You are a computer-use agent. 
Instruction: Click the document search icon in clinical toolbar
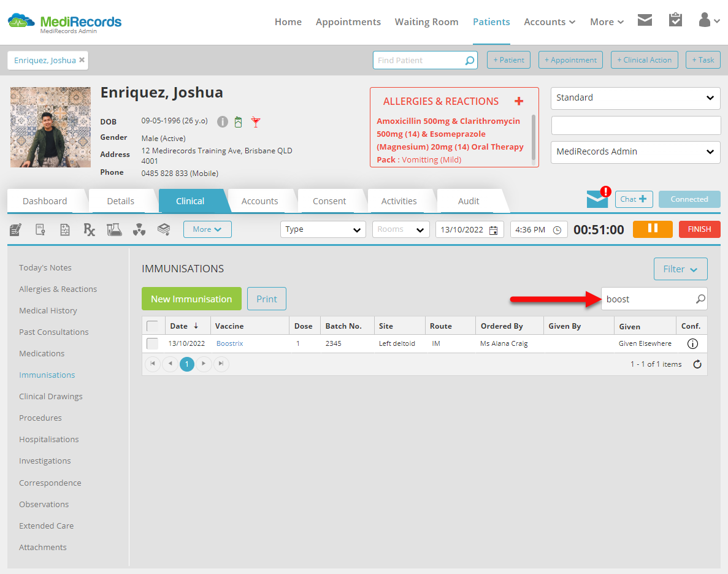[x=40, y=229]
